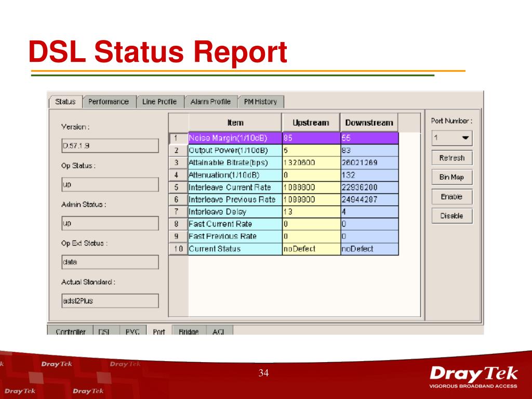Click Noise Margin downstream value 55
Viewport: 532px width, 399px height.
pyautogui.click(x=369, y=138)
